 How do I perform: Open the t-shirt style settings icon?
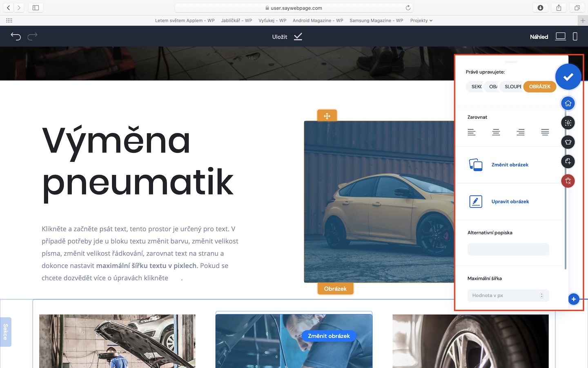[568, 142]
